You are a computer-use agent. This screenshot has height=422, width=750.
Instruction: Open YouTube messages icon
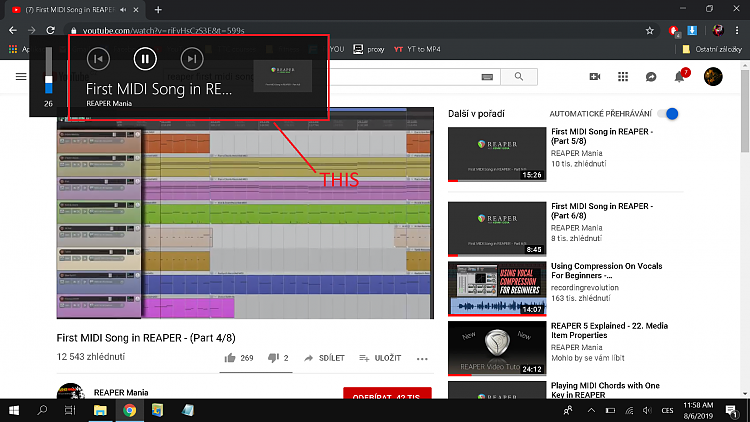(651, 77)
